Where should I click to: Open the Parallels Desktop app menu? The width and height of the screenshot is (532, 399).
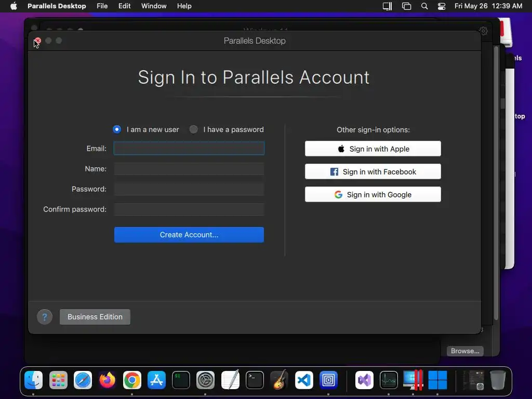(x=57, y=6)
